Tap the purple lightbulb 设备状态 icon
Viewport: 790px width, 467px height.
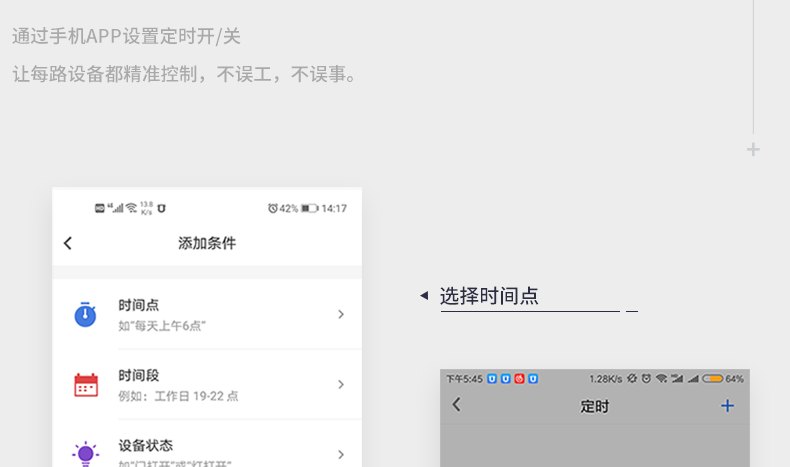pos(86,453)
